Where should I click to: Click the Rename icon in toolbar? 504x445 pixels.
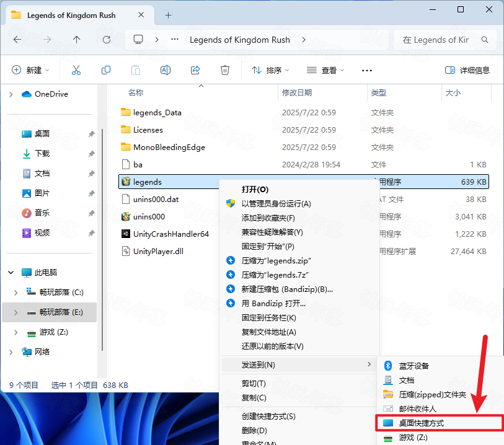tap(166, 70)
